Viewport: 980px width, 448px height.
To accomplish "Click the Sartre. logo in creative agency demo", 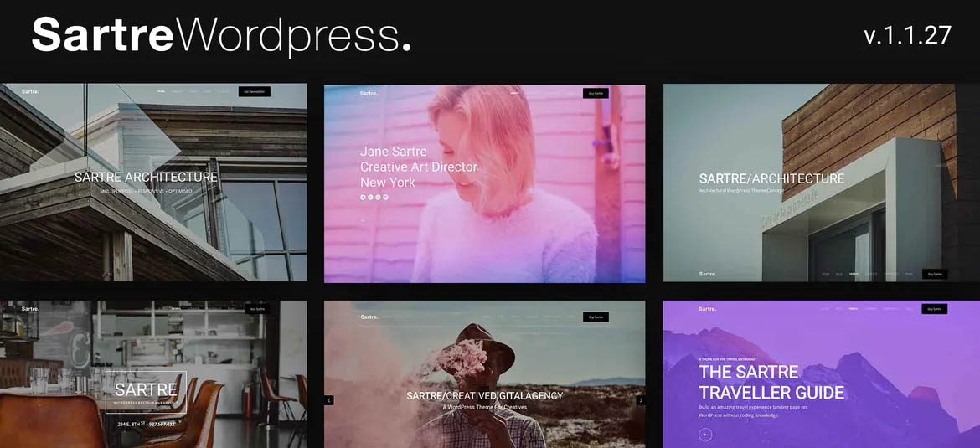I will [369, 317].
